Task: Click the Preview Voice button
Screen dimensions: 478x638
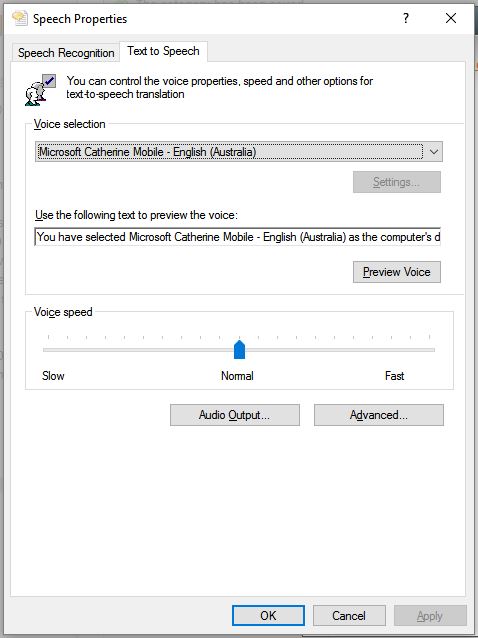Action: click(397, 272)
